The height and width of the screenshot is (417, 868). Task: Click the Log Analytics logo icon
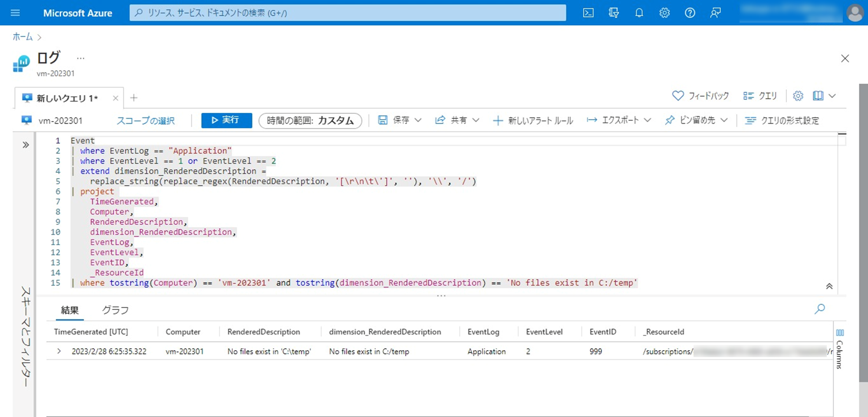(21, 64)
